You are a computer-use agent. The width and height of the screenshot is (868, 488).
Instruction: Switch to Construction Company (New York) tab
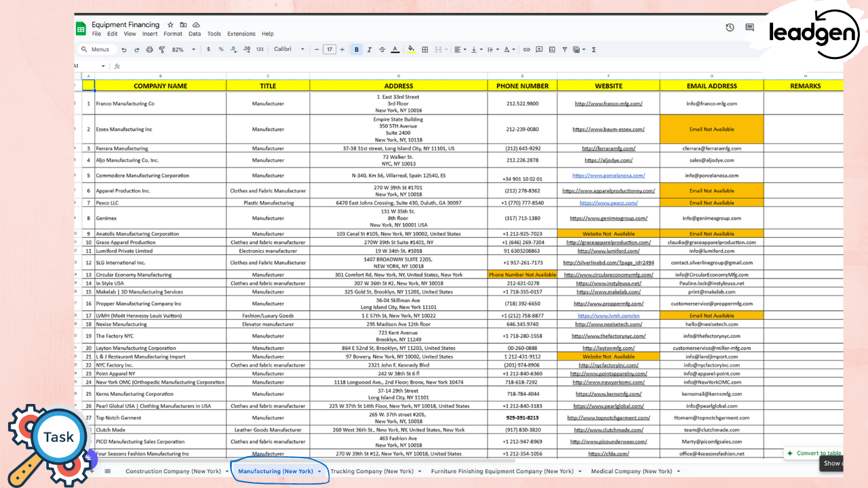(173, 471)
